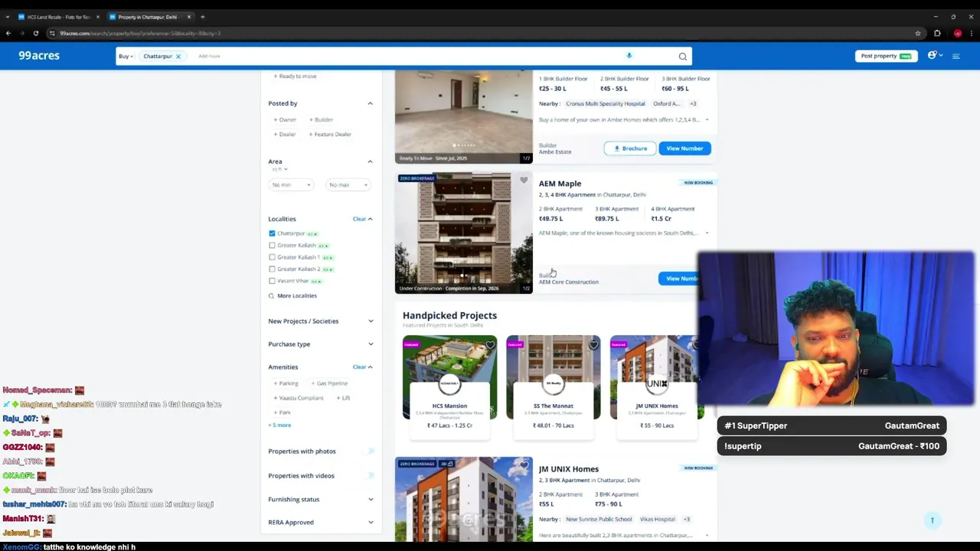Image resolution: width=980 pixels, height=551 pixels.
Task: Collapse the Area filter section
Action: point(370,161)
